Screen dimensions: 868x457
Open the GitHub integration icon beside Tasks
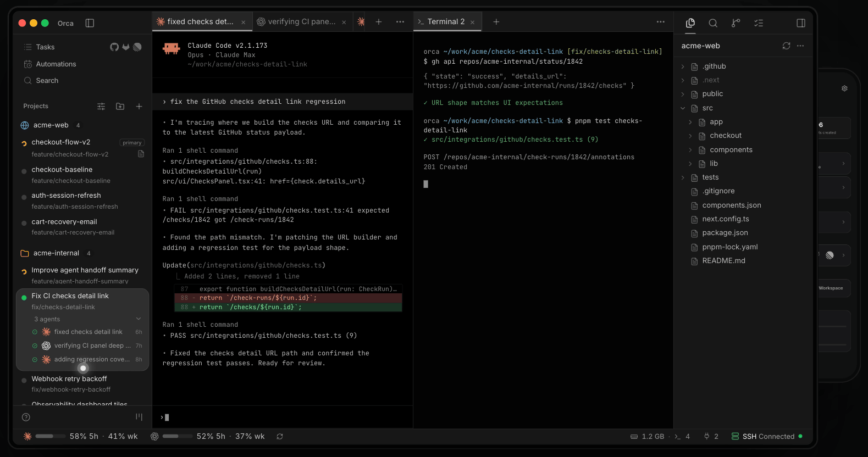point(114,47)
